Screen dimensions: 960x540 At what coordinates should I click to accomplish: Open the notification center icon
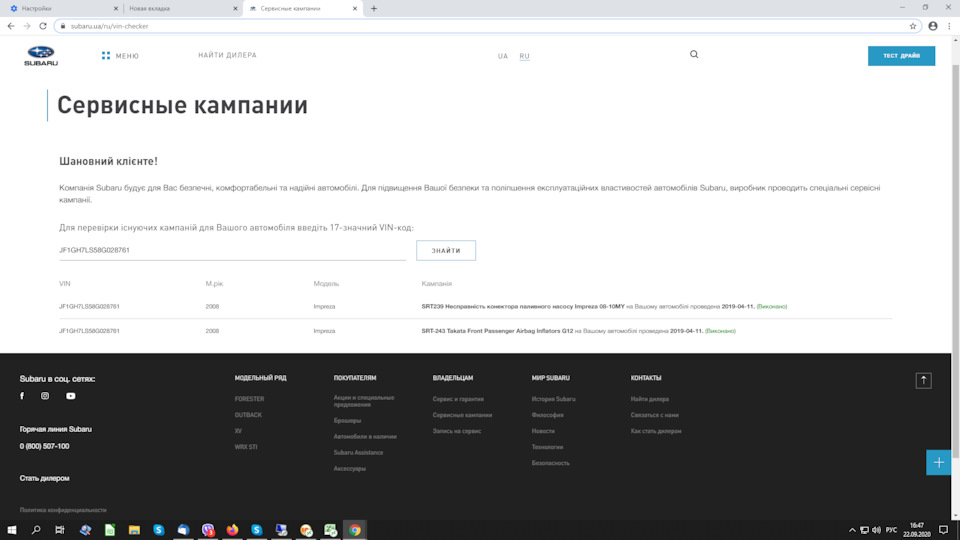[x=943, y=530]
